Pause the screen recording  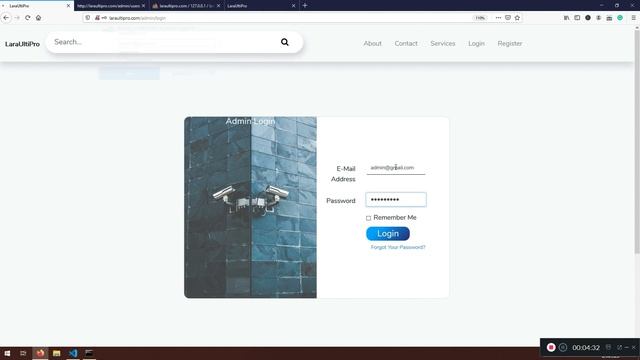563,347
